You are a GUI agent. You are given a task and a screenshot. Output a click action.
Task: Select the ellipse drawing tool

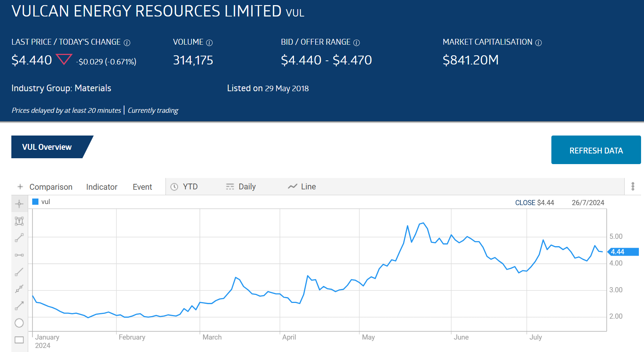tap(19, 323)
